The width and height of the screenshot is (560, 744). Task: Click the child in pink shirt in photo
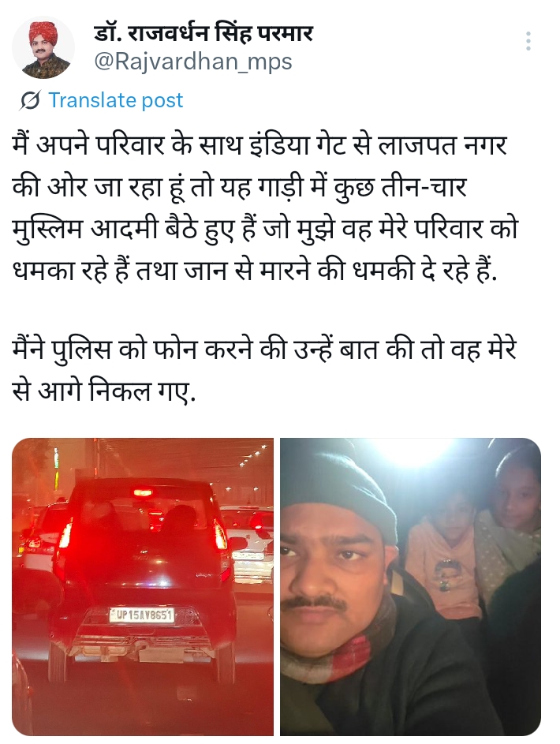pyautogui.click(x=442, y=555)
